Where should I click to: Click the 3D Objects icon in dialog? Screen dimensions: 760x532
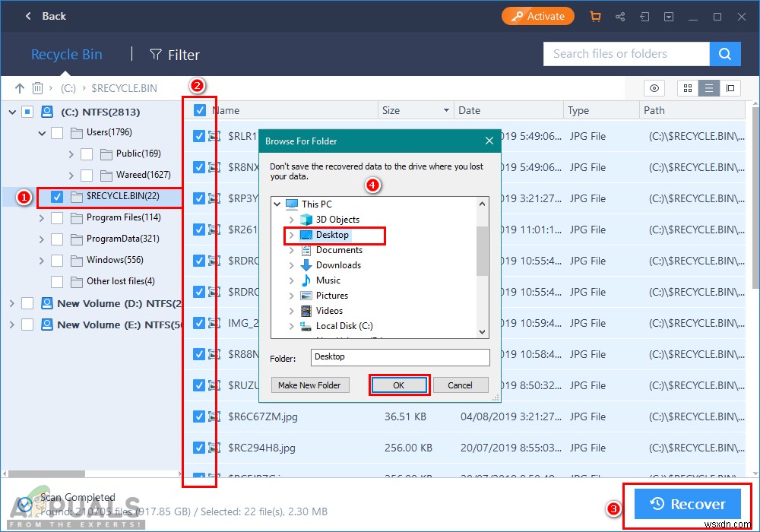[x=306, y=220]
